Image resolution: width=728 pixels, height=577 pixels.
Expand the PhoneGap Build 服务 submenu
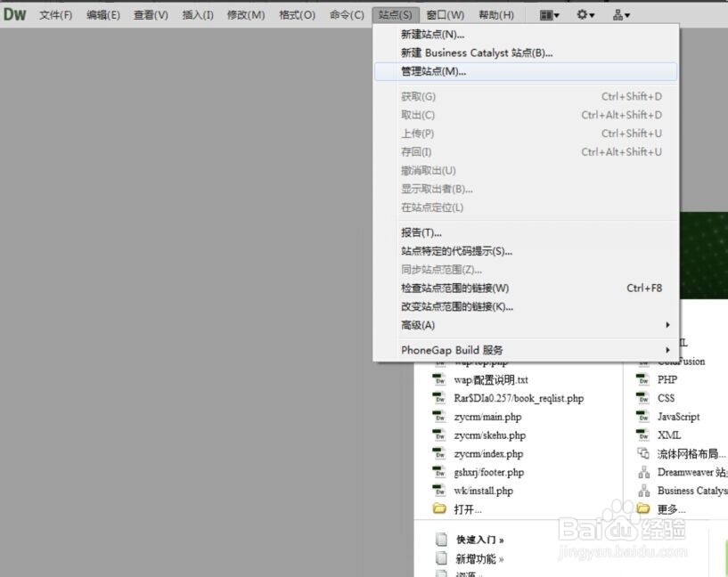click(x=526, y=350)
